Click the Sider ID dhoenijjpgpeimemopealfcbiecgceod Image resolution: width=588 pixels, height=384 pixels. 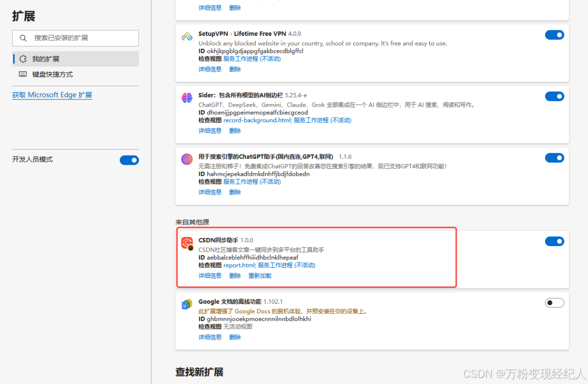coord(257,113)
